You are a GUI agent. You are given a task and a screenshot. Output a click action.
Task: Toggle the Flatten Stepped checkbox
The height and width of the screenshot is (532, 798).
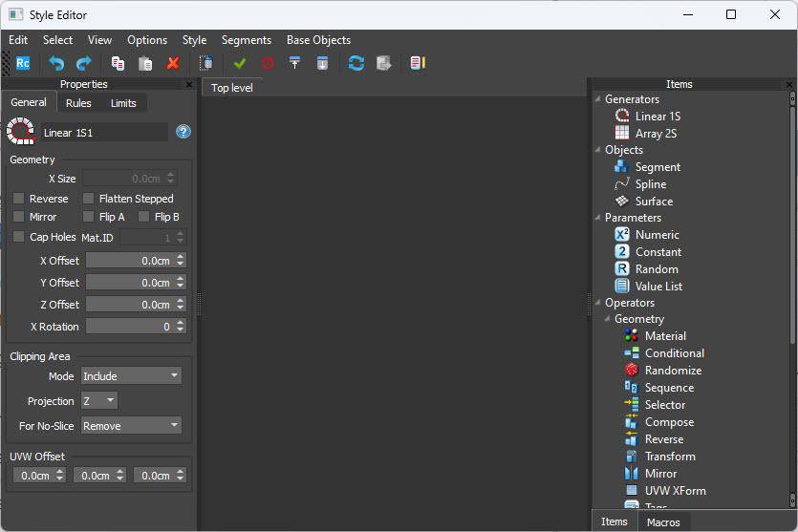[x=89, y=199]
